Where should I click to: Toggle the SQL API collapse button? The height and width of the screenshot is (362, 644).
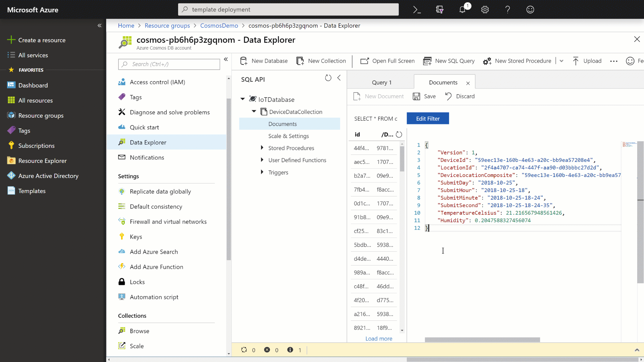[338, 78]
